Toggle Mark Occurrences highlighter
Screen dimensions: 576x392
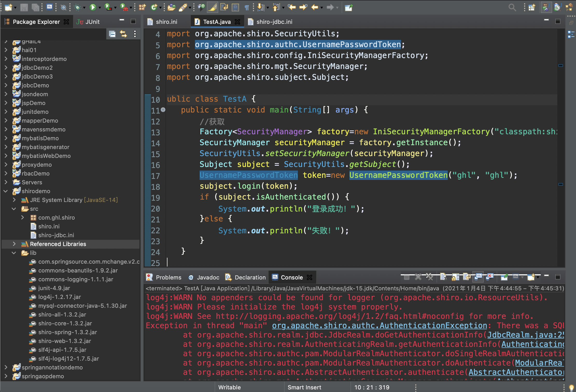(x=213, y=7)
